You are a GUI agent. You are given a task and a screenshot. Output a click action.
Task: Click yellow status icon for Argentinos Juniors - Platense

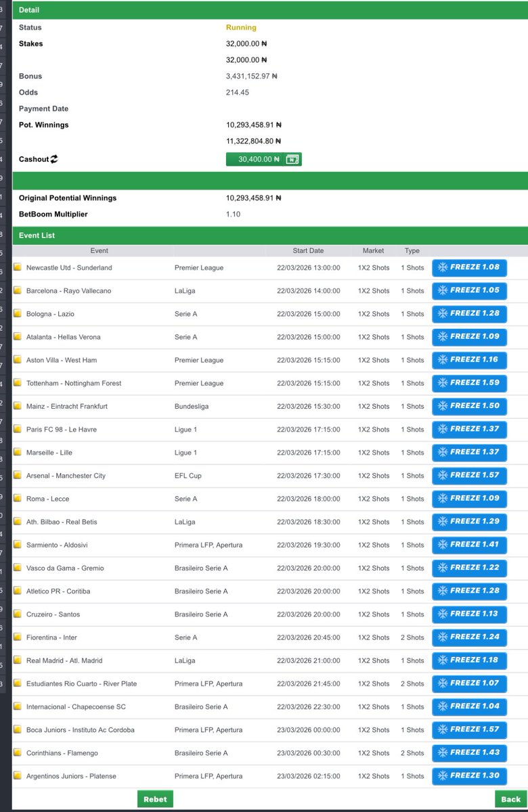point(18,776)
